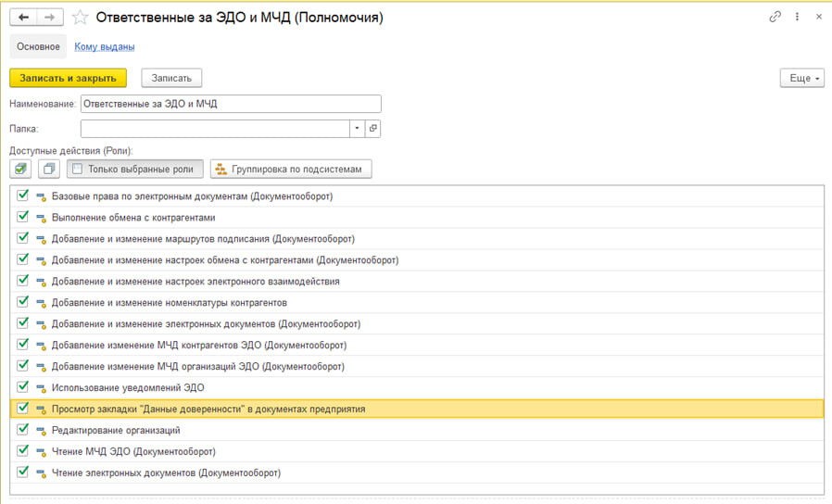Click role icon of МЧД организаций ЭДО row
832x504 pixels.
click(41, 367)
